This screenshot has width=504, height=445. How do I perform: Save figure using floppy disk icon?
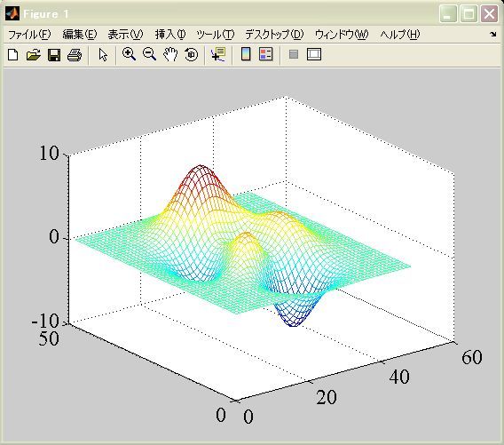coord(54,55)
